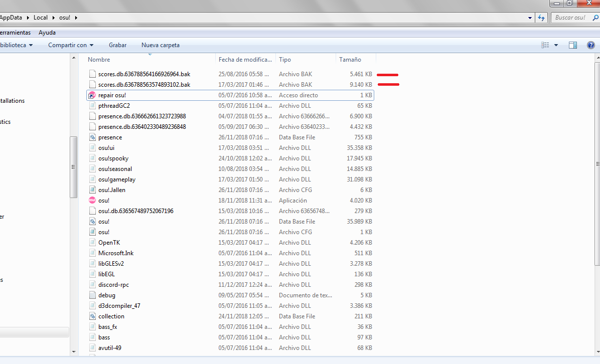600x364 pixels.
Task: Click Local in the address breadcrumb
Action: pos(41,18)
